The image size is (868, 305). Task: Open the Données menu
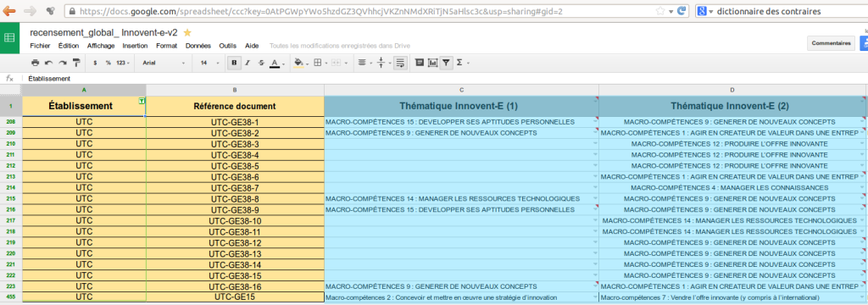tap(198, 46)
